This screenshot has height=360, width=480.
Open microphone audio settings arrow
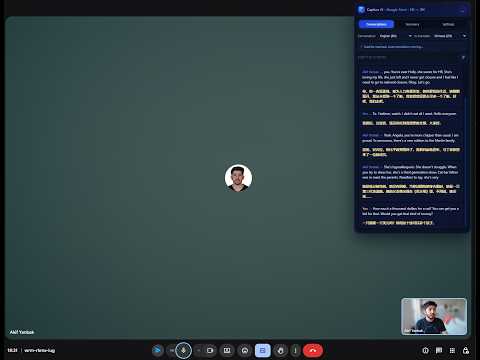point(172,350)
